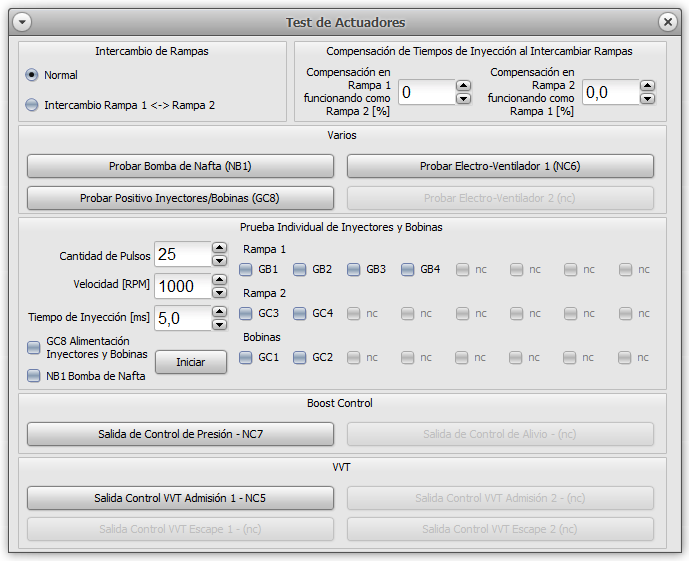
Task: Increase Tiempo de Inyección with up arrow
Action: coord(219,312)
